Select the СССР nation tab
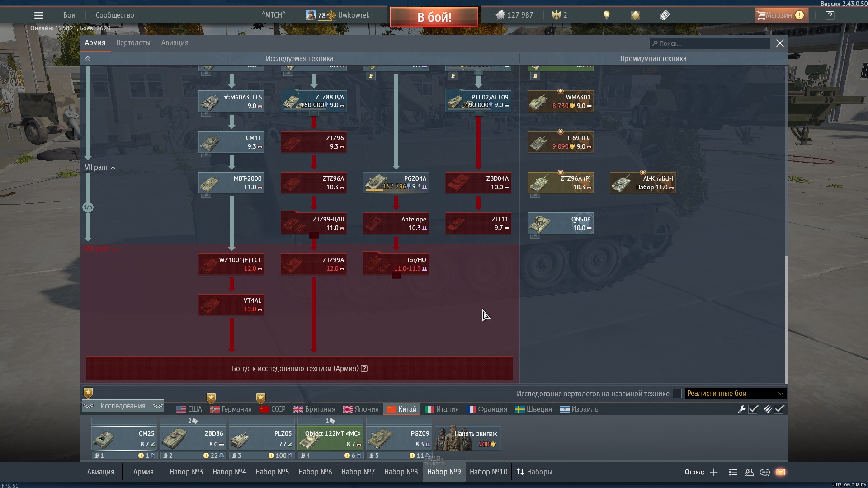 pos(273,409)
